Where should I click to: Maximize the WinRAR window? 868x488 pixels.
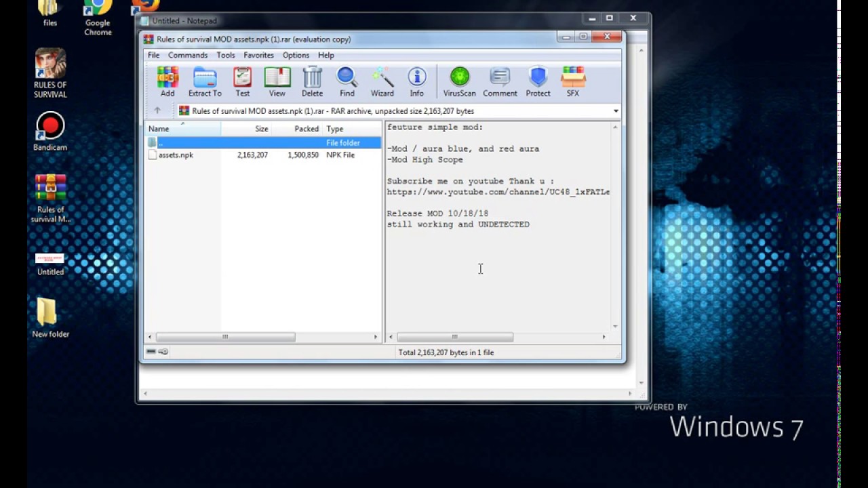click(583, 37)
